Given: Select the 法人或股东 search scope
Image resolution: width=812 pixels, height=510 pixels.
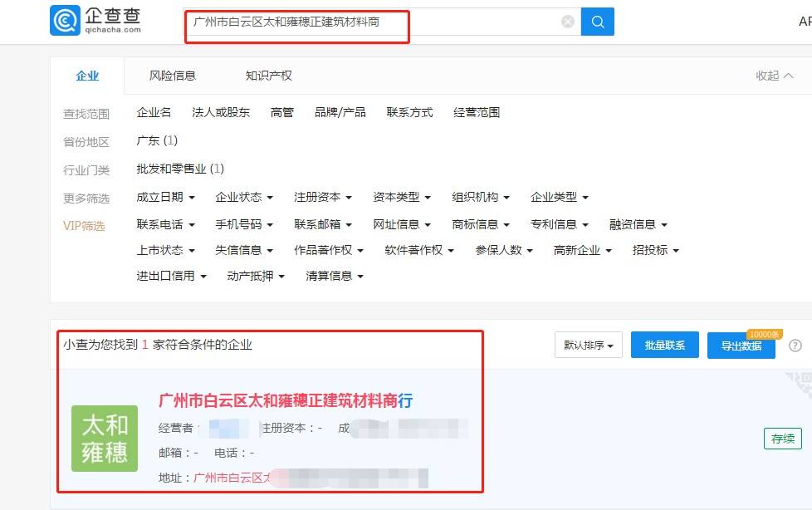Looking at the screenshot, I should pyautogui.click(x=222, y=112).
